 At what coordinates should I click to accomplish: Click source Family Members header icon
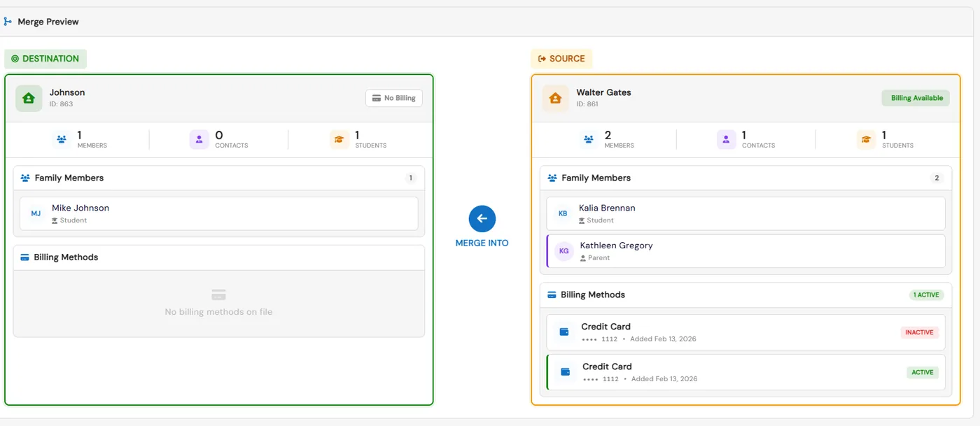point(552,178)
